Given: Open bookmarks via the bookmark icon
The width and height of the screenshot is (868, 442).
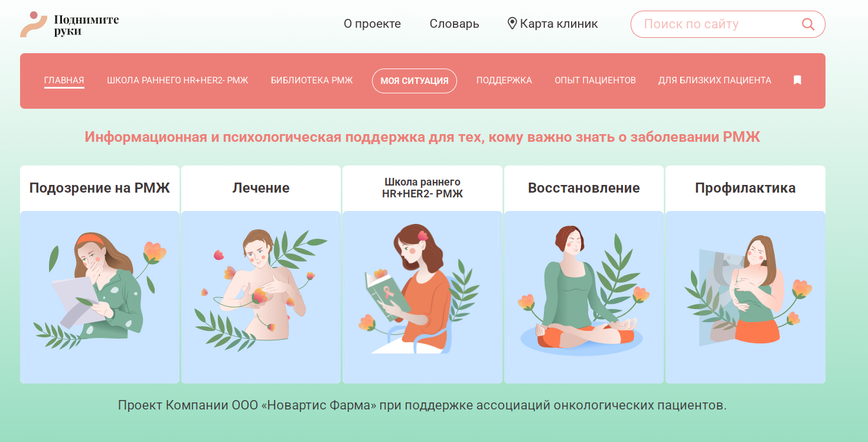Looking at the screenshot, I should click(x=797, y=80).
